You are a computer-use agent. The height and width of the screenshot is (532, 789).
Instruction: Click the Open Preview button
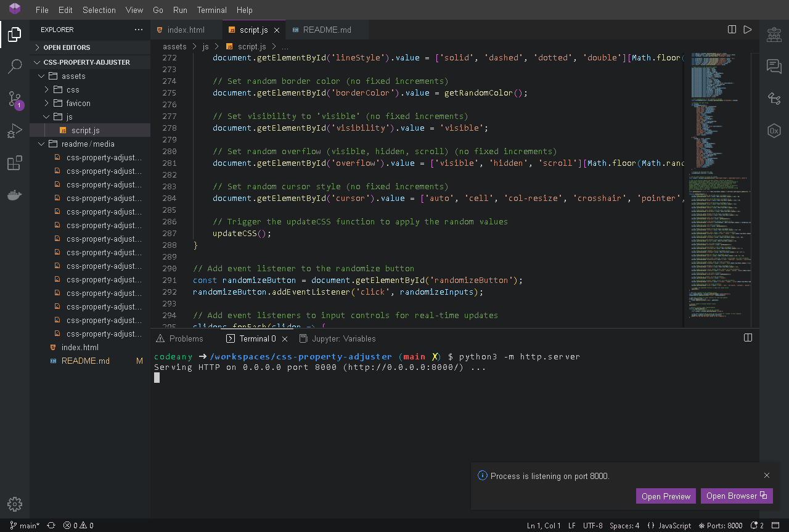pyautogui.click(x=666, y=496)
